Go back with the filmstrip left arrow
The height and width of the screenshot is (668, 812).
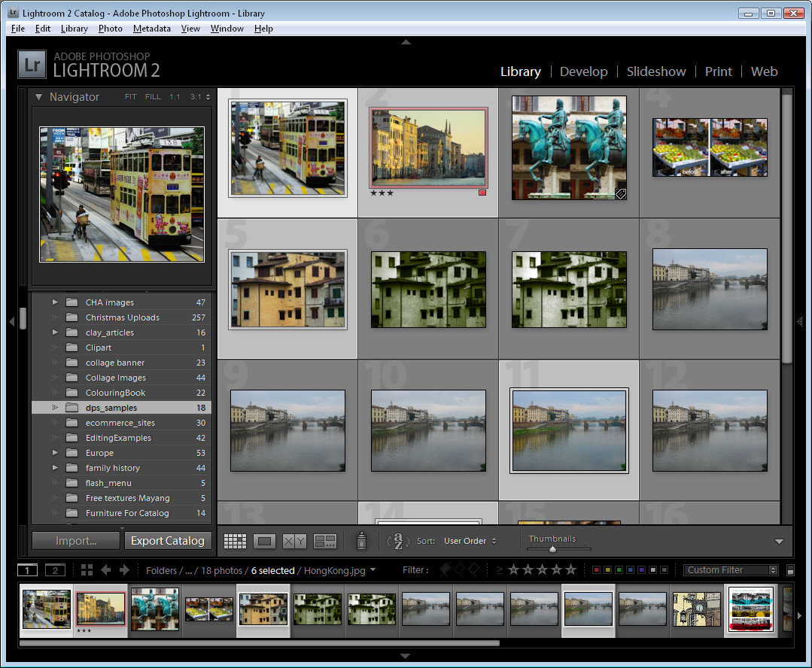105,569
